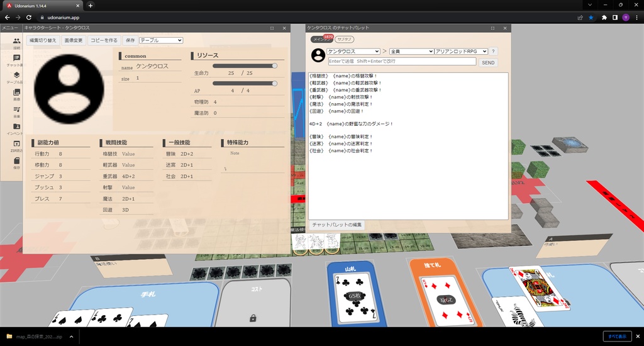
Task: Expand character sheet panel to fullscreen
Action: point(272,28)
